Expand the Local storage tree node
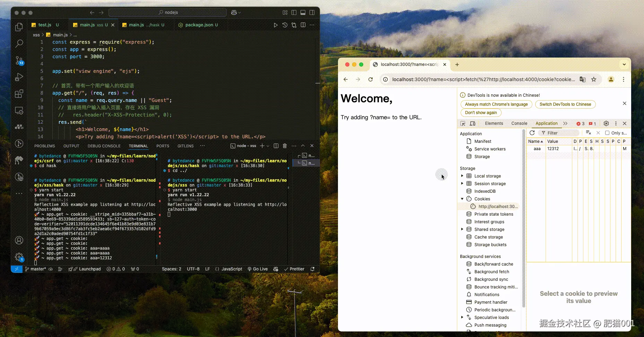This screenshot has height=337, width=644. click(462, 176)
